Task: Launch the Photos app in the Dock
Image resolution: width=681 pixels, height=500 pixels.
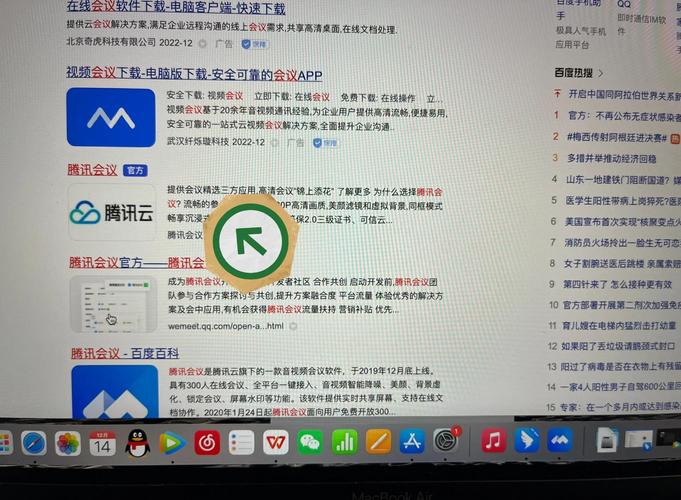Action: click(68, 444)
